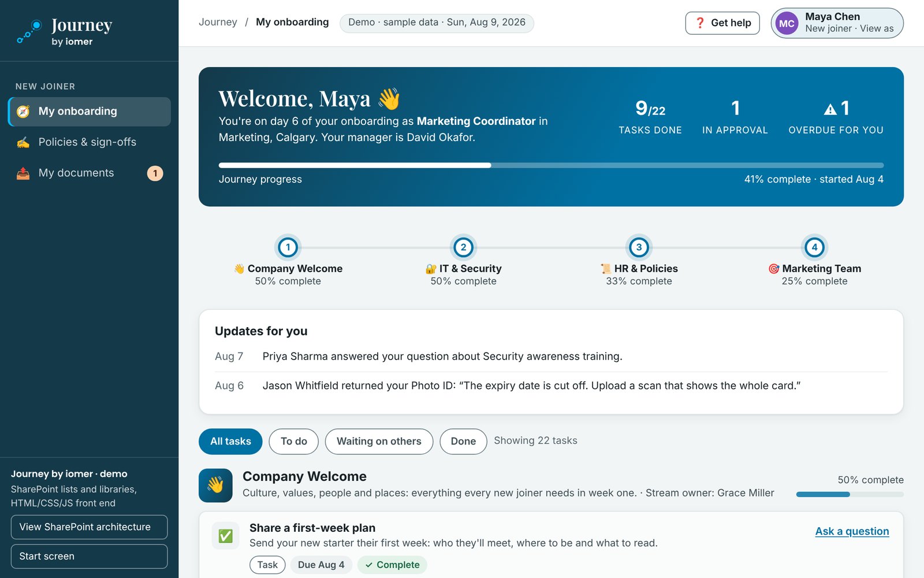Click the Get help button
Viewport: 924px width, 578px height.
coord(722,23)
